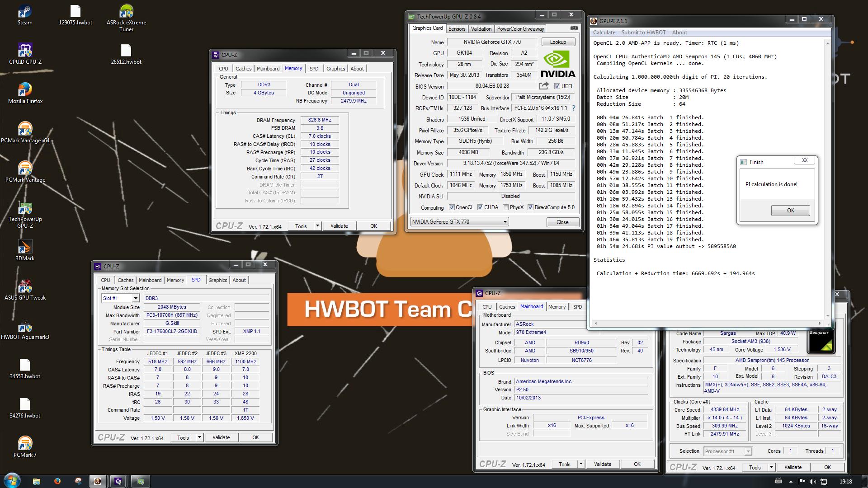The height and width of the screenshot is (488, 868).
Task: Click Validate in CPU-Z Memory window
Action: click(339, 226)
